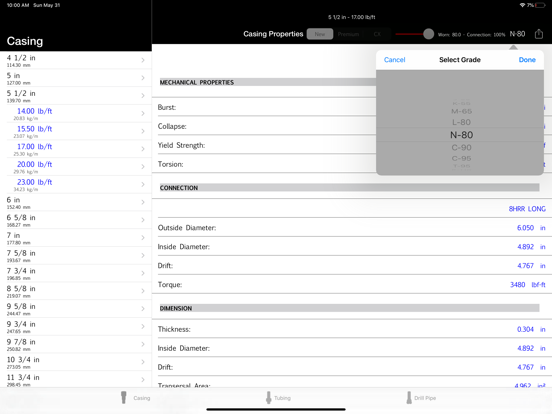Select the New condition segment
The image size is (552, 414).
tap(320, 34)
